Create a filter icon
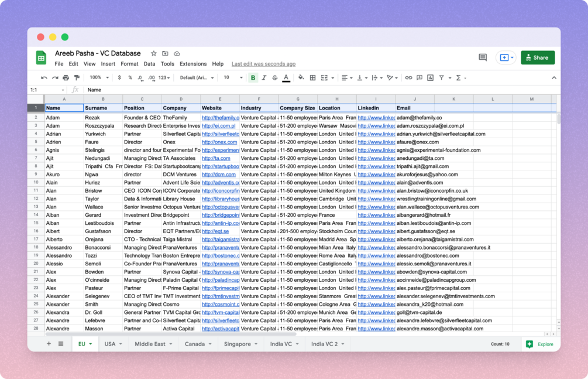Image resolution: width=588 pixels, height=379 pixels. point(442,78)
